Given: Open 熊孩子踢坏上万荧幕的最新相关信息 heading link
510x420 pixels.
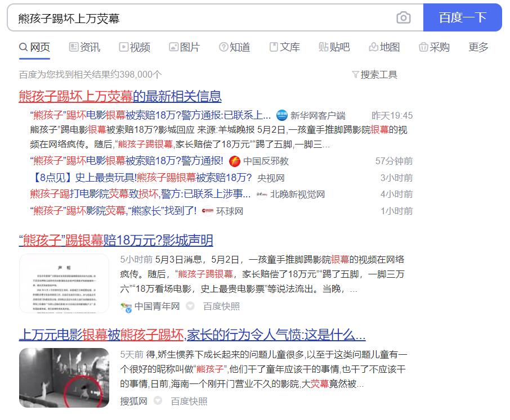Looking at the screenshot, I should pos(120,96).
